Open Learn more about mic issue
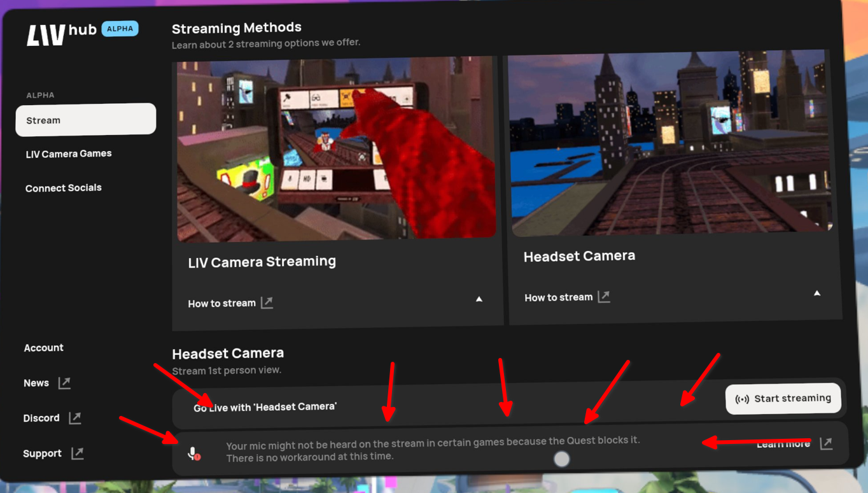This screenshot has width=868, height=493. [783, 444]
